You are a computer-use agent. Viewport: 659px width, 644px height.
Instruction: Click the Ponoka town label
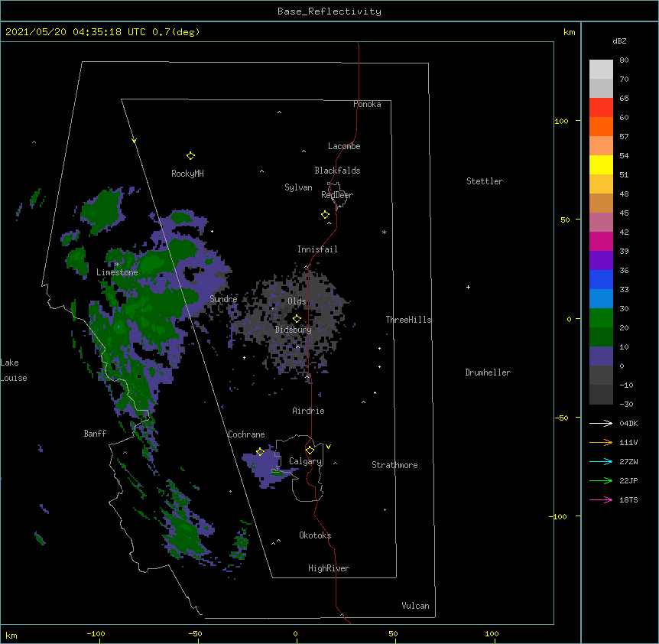click(367, 104)
